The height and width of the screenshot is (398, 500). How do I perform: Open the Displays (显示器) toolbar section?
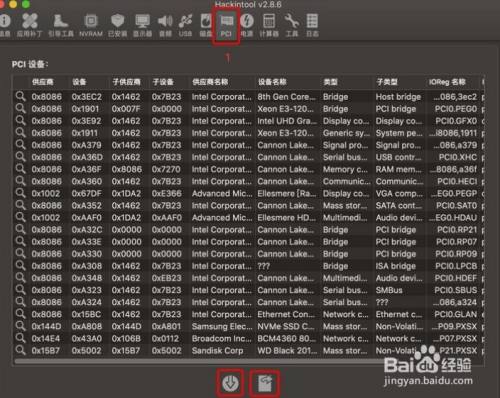pyautogui.click(x=142, y=25)
